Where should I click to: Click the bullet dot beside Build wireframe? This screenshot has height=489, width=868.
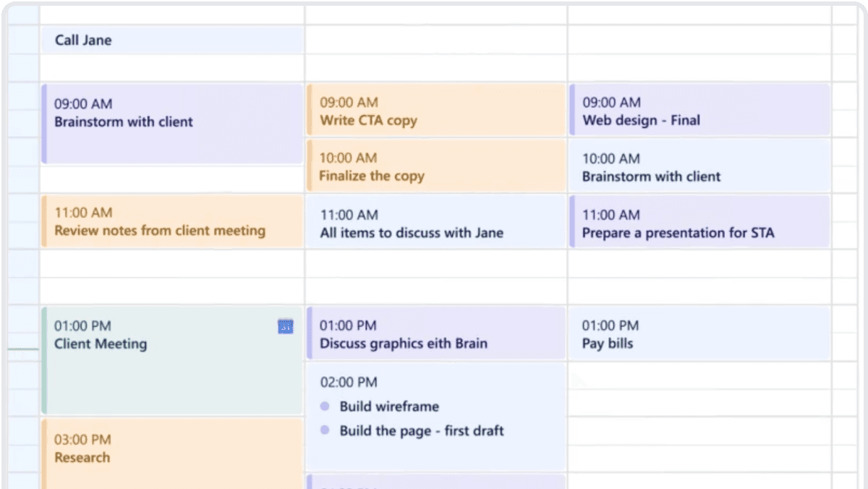pyautogui.click(x=325, y=407)
